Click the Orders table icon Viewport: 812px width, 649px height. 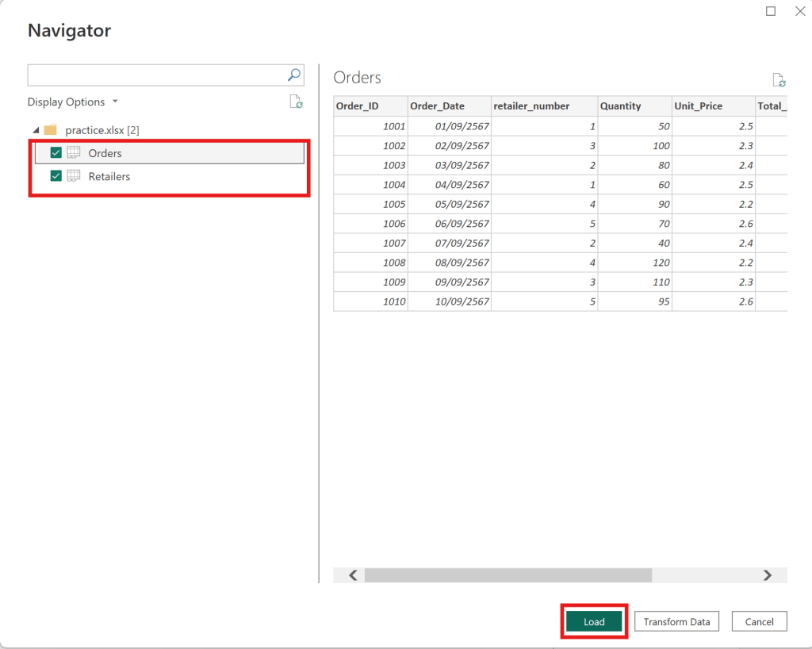point(74,153)
